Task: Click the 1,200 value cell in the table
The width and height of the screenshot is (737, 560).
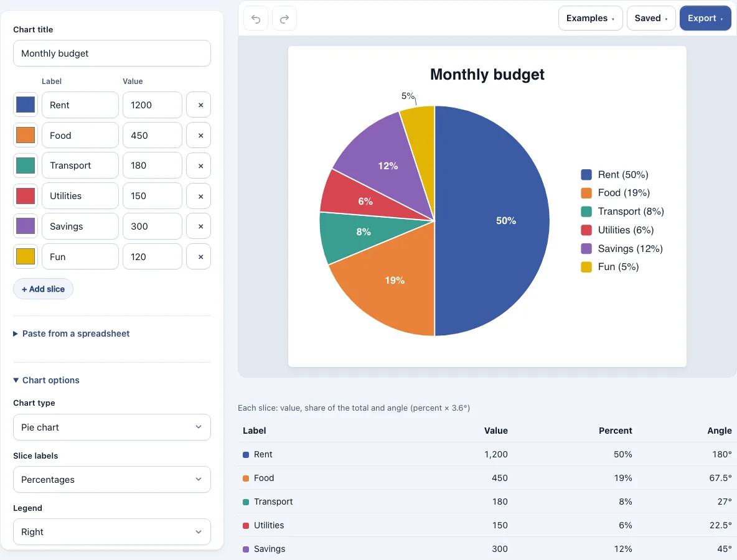Action: [x=496, y=454]
